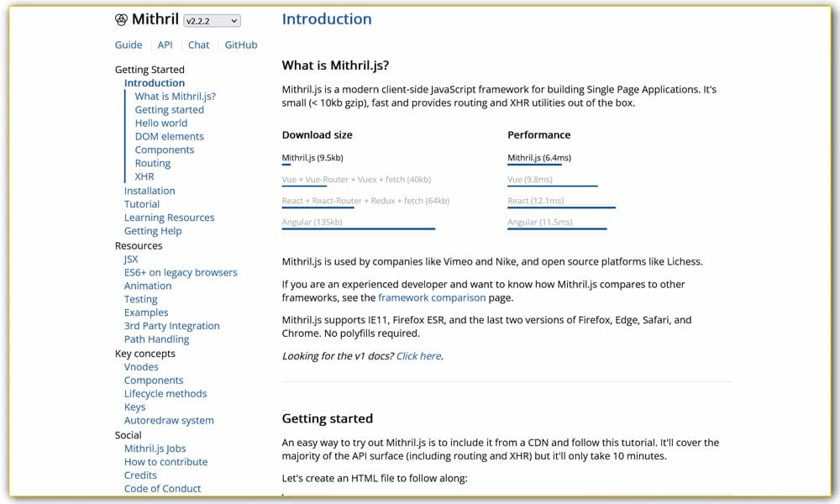Open the API navigation item
The width and height of the screenshot is (840, 504).
pos(165,45)
